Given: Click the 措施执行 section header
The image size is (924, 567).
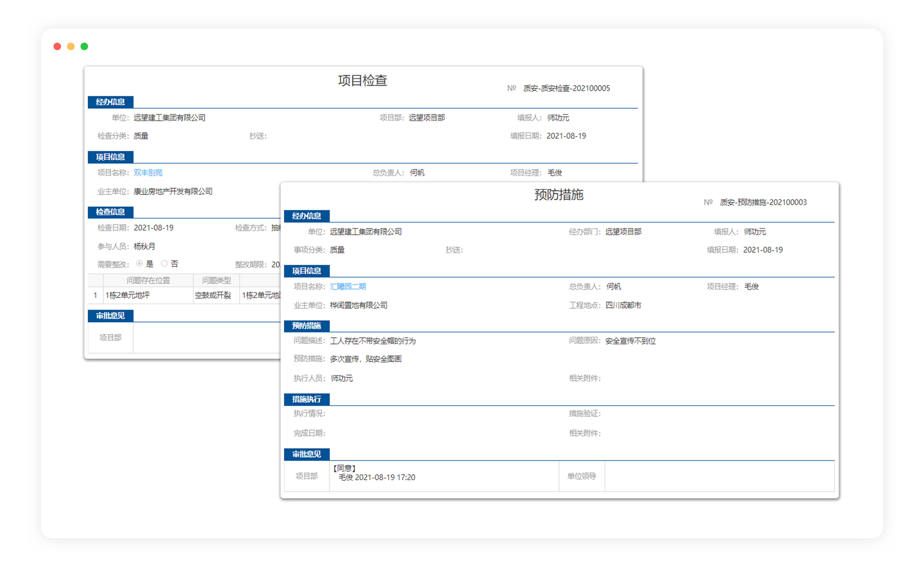Looking at the screenshot, I should click(x=306, y=399).
